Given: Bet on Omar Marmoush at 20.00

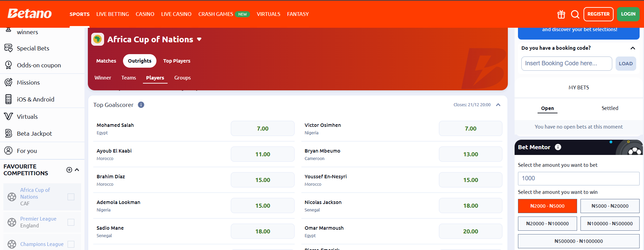Looking at the screenshot, I should (470, 231).
